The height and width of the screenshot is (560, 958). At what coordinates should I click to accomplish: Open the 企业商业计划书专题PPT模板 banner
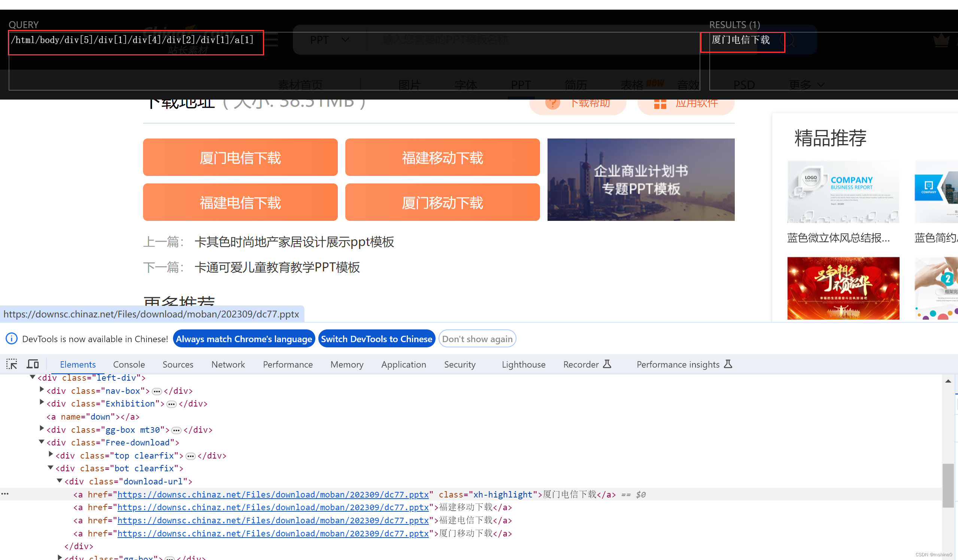(x=641, y=179)
